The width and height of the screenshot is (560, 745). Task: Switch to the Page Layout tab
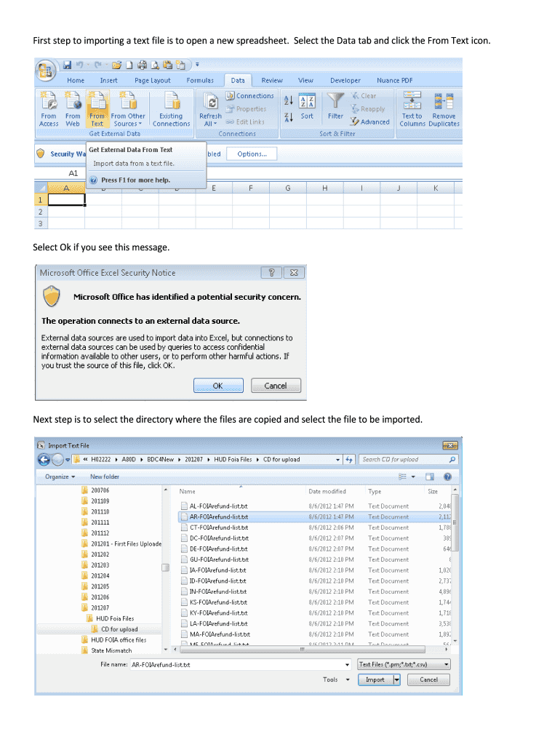pyautogui.click(x=153, y=81)
